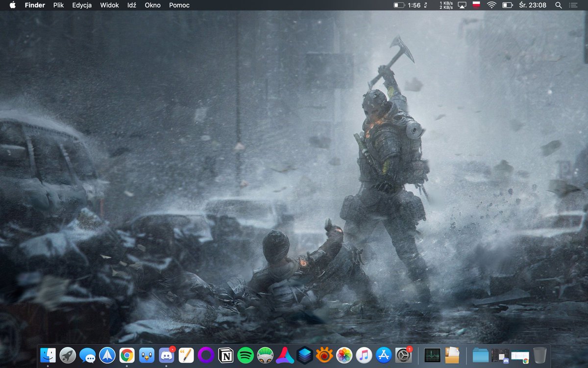Open the Pomoc menu
The height and width of the screenshot is (368, 588).
[179, 5]
